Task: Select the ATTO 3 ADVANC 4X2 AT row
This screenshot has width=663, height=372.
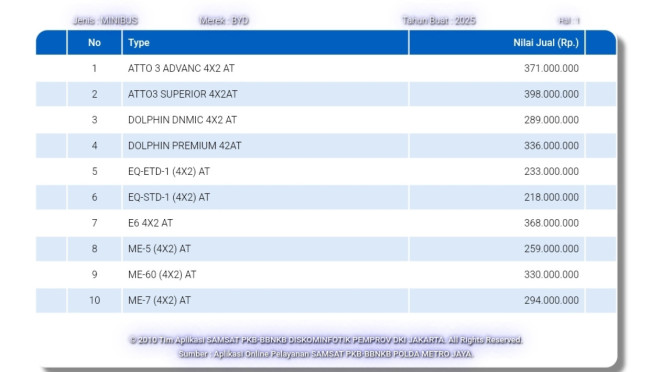Action: [x=326, y=68]
